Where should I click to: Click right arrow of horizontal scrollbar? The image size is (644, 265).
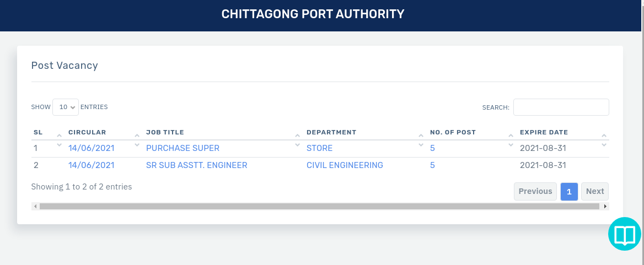click(x=605, y=206)
